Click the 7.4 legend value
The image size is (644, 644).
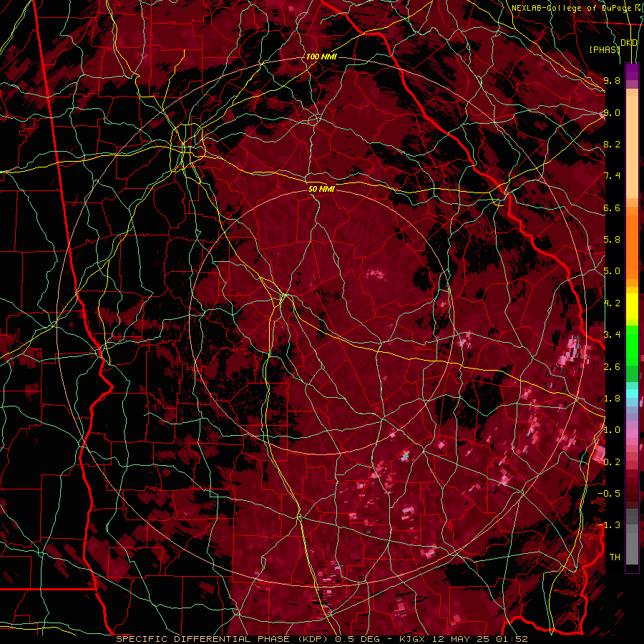(x=612, y=176)
